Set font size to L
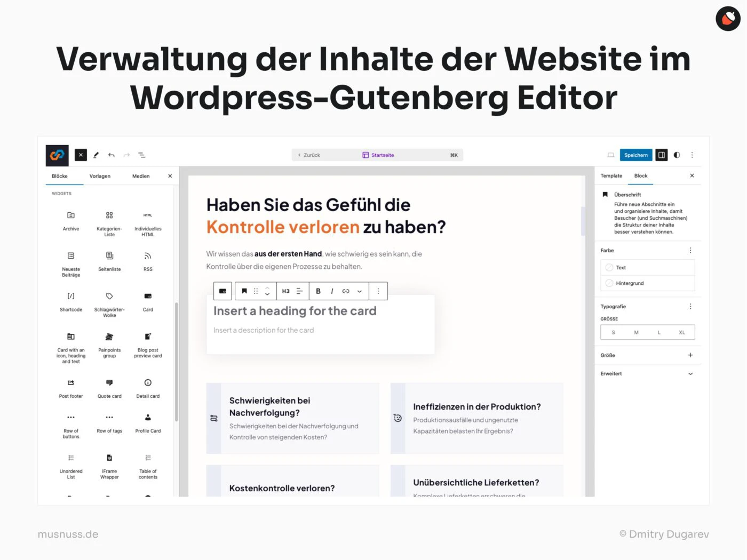Image resolution: width=747 pixels, height=560 pixels. click(659, 332)
